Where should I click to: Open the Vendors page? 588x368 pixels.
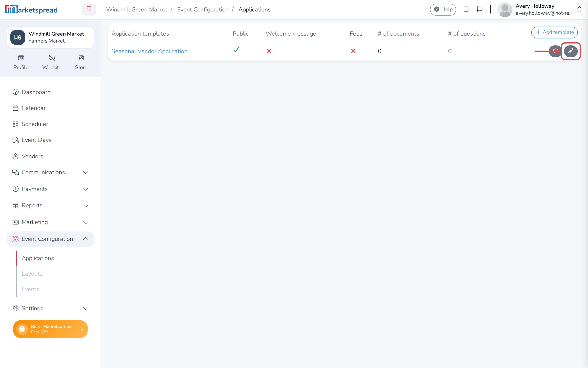(x=50, y=156)
